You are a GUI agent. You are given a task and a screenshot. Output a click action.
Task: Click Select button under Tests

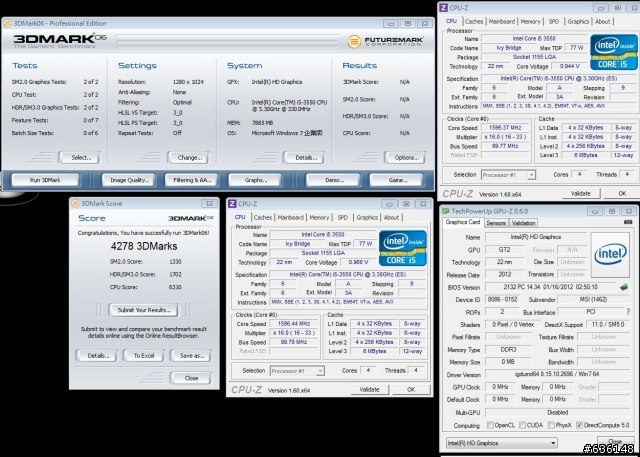click(80, 158)
